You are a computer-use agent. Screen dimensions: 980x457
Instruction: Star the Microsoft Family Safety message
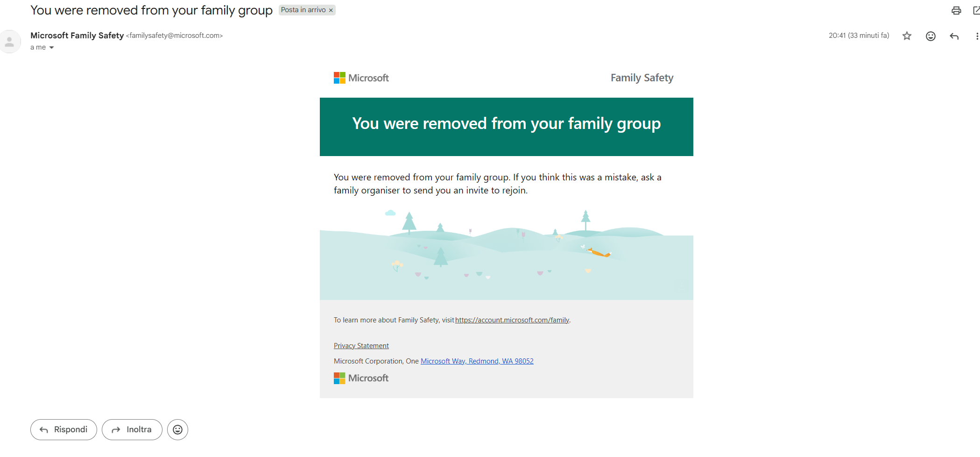point(907,36)
